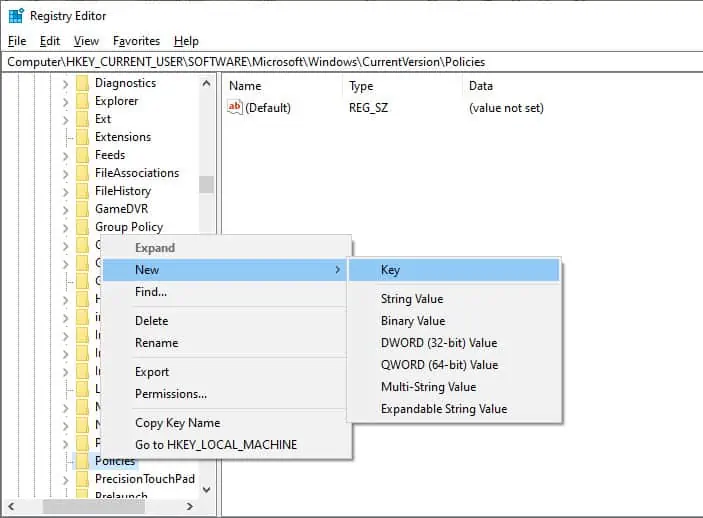703x518 pixels.
Task: Select the Policies tree item label
Action: (x=115, y=462)
